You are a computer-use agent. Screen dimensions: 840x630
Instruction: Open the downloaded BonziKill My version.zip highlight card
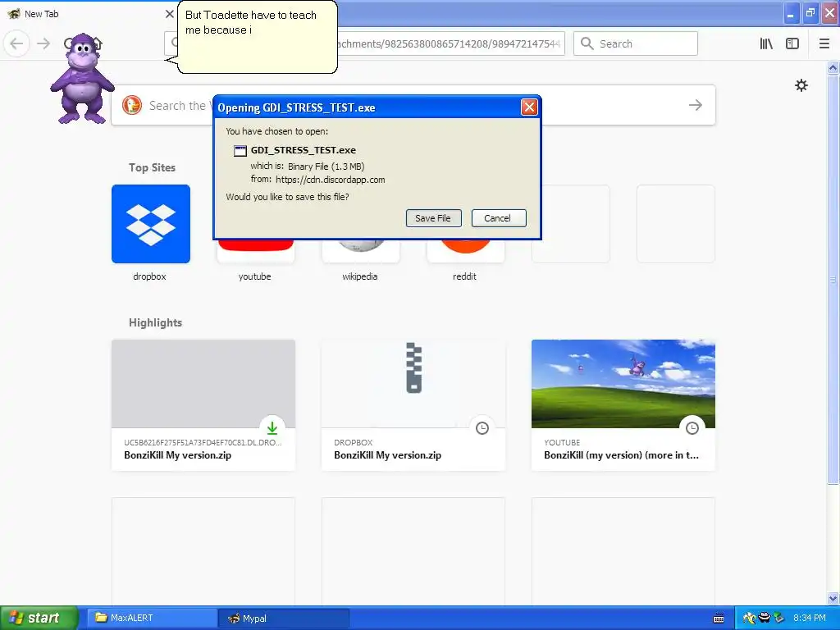[203, 405]
